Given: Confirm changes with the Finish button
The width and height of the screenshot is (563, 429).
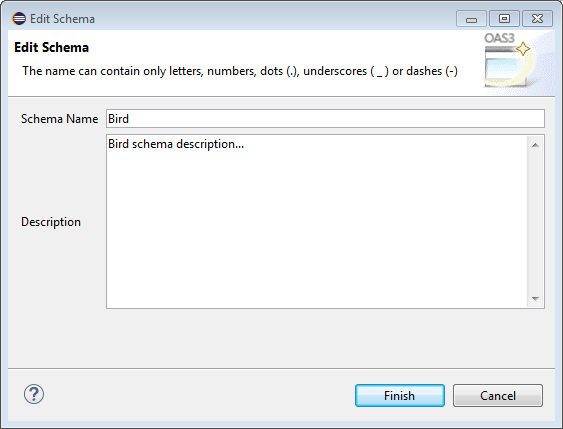Looking at the screenshot, I should [400, 396].
